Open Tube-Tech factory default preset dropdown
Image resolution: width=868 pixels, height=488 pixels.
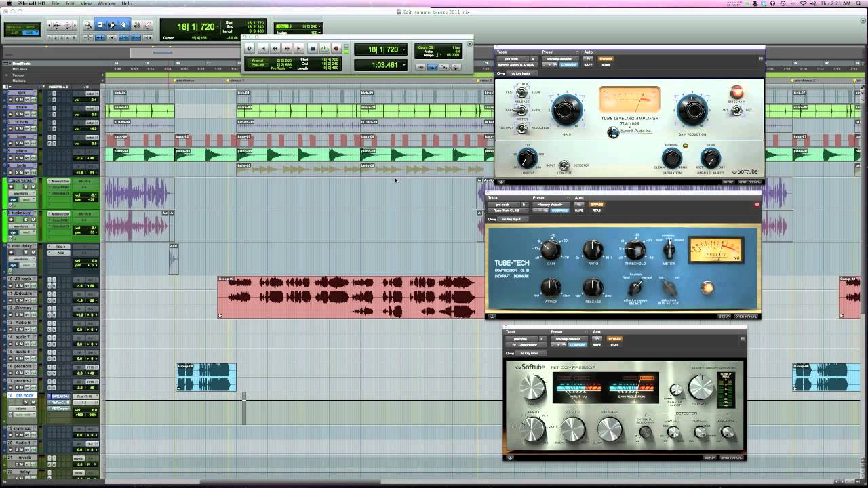tap(551, 204)
